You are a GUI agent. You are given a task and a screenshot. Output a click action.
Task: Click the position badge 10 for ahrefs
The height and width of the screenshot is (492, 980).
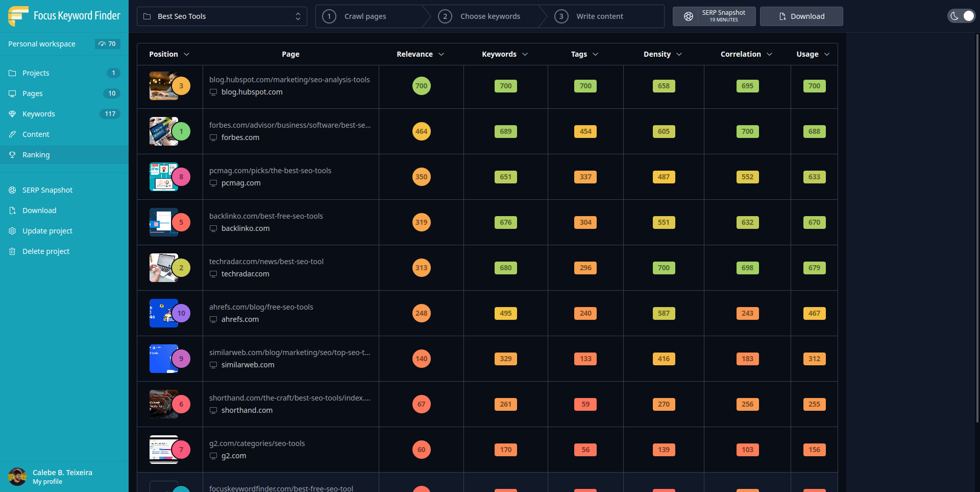[181, 313]
